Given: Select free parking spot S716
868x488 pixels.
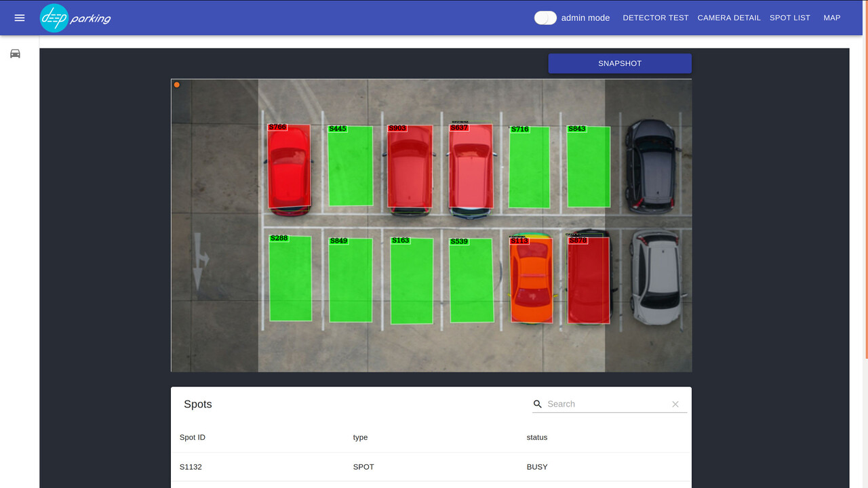Looking at the screenshot, I should 529,167.
